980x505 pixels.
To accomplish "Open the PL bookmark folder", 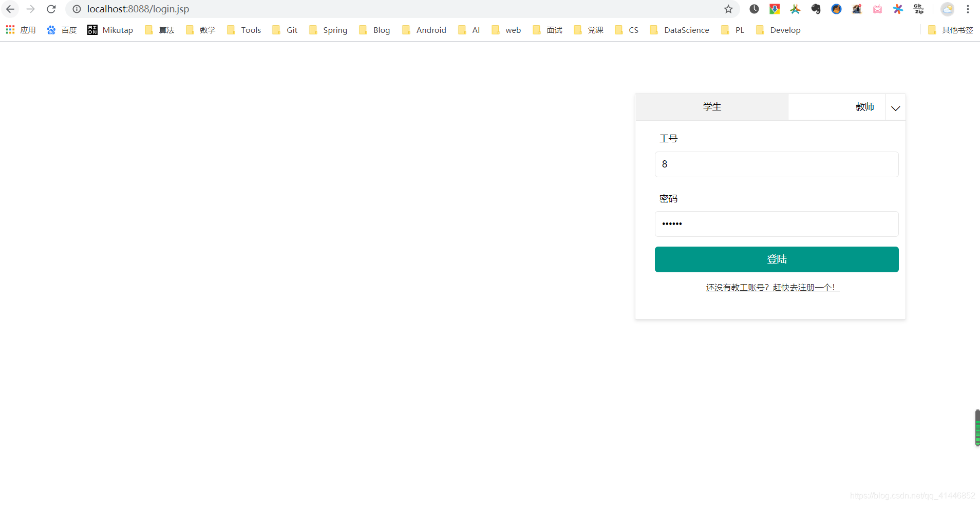I will pos(733,30).
